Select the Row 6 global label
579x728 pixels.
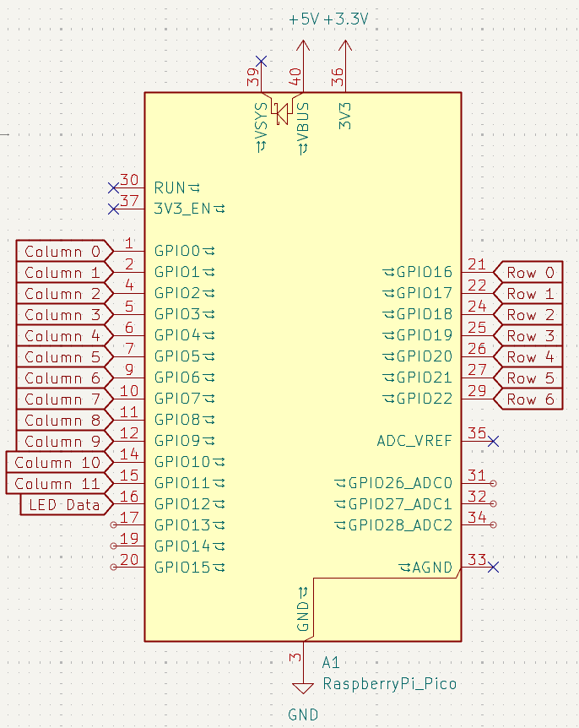click(530, 399)
